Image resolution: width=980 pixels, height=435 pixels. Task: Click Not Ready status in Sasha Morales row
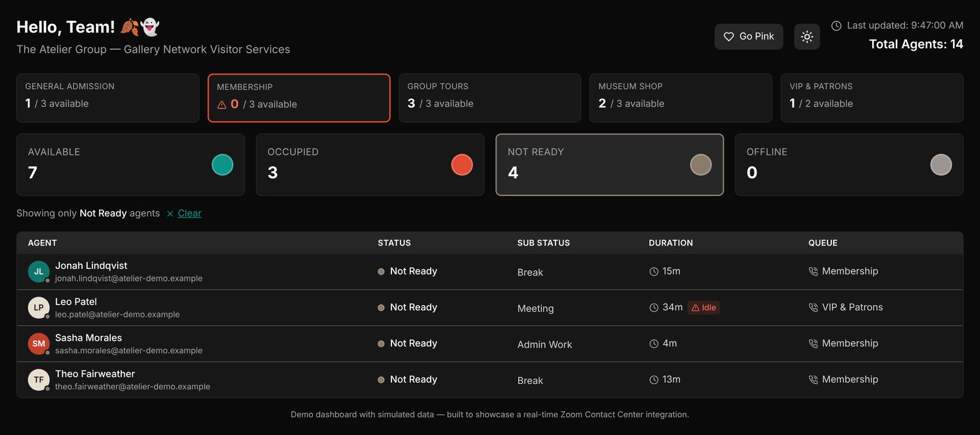pos(407,344)
